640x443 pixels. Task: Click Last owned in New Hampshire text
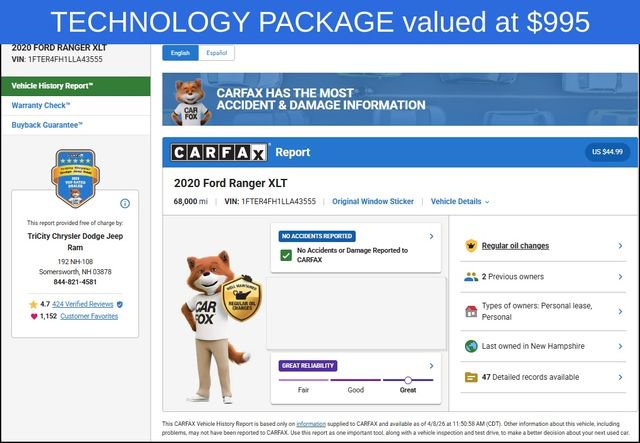[533, 346]
